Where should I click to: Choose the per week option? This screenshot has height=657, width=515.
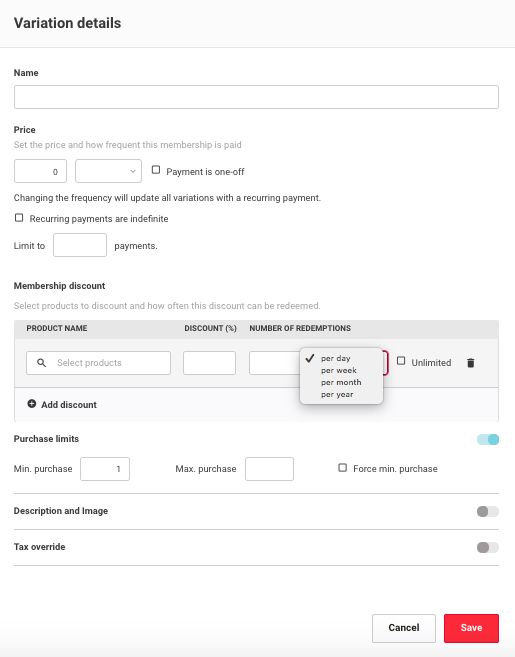click(339, 370)
